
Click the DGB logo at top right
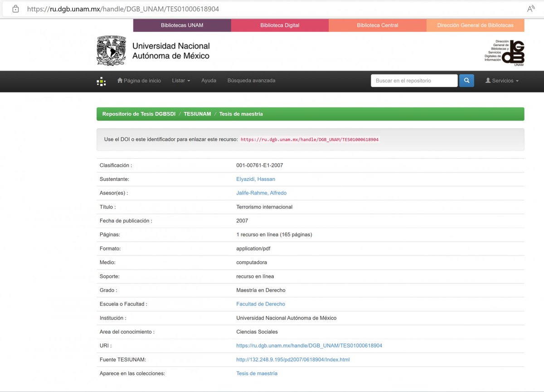(x=504, y=53)
